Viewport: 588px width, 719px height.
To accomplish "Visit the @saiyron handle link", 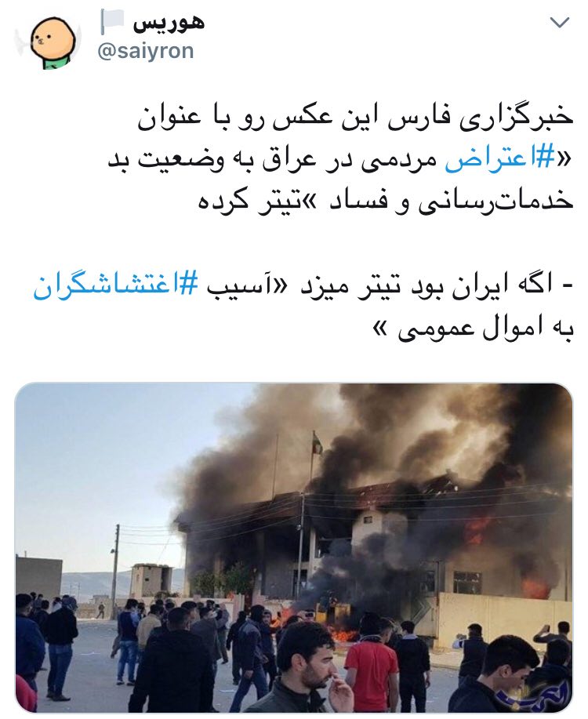I will pyautogui.click(x=145, y=51).
